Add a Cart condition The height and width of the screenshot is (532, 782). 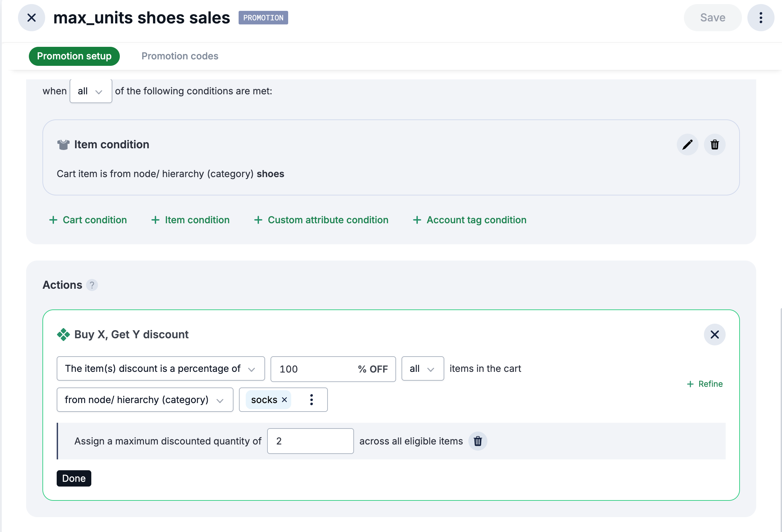coord(88,220)
